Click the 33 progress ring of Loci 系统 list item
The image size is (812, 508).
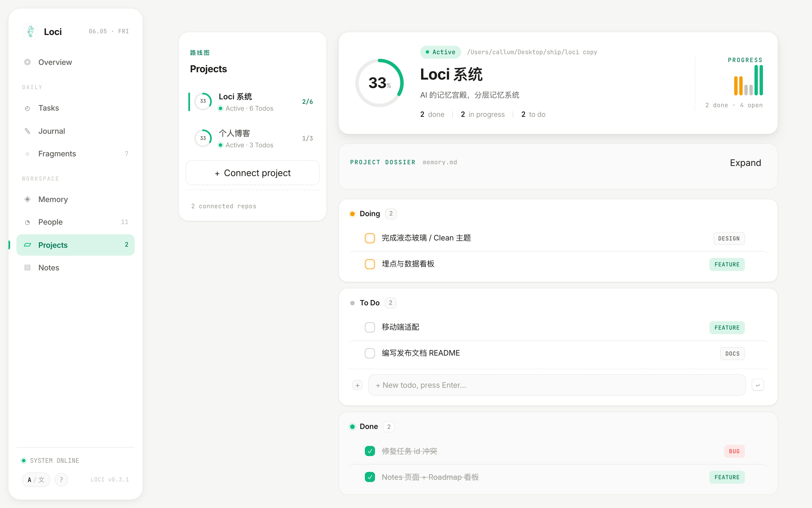pyautogui.click(x=203, y=101)
